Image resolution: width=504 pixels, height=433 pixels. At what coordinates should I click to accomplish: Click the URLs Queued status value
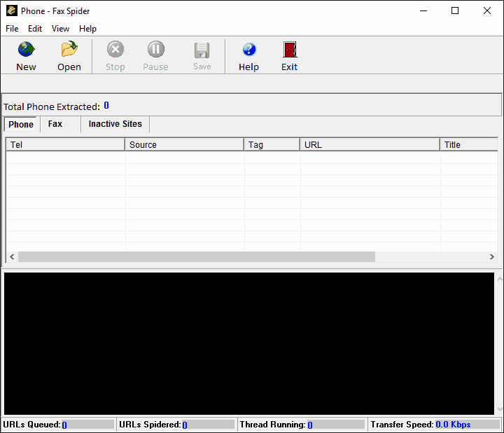64,425
